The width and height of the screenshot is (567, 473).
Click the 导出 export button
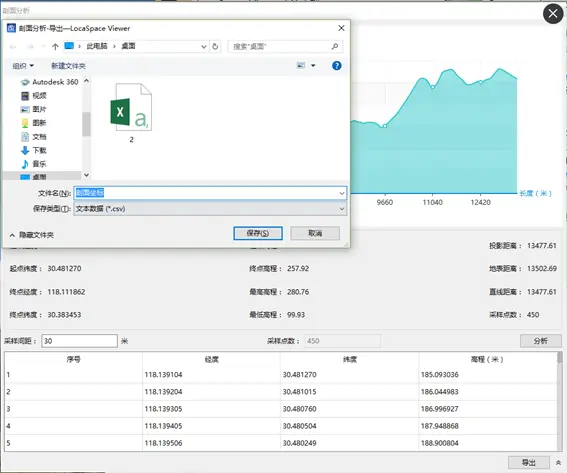[x=529, y=462]
